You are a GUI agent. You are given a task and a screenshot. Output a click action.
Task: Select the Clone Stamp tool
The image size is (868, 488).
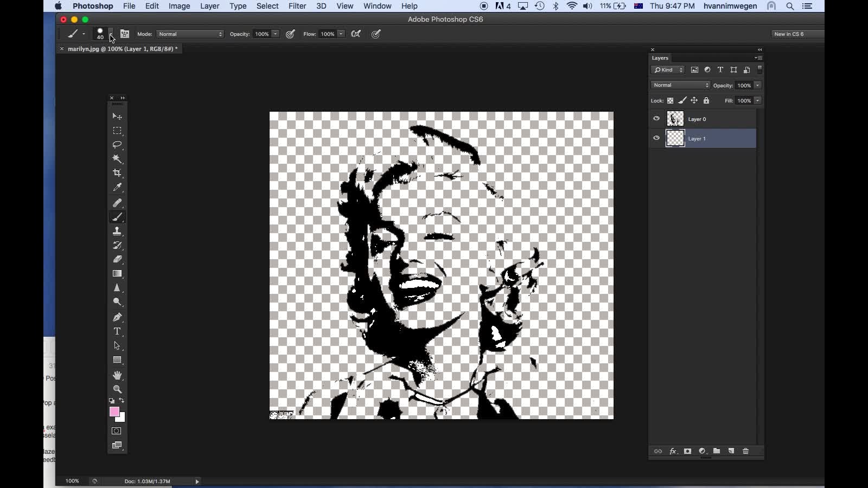coord(117,231)
